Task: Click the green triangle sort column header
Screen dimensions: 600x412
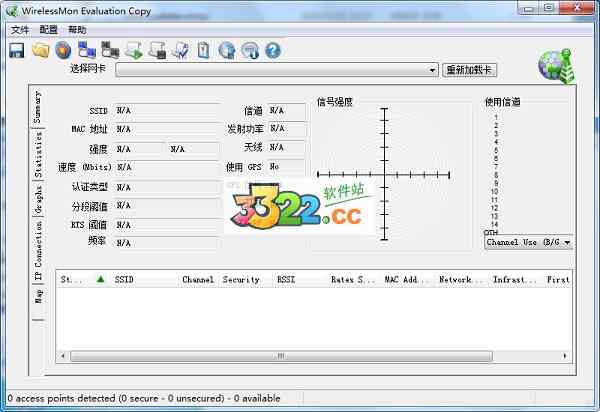Action: coord(100,279)
